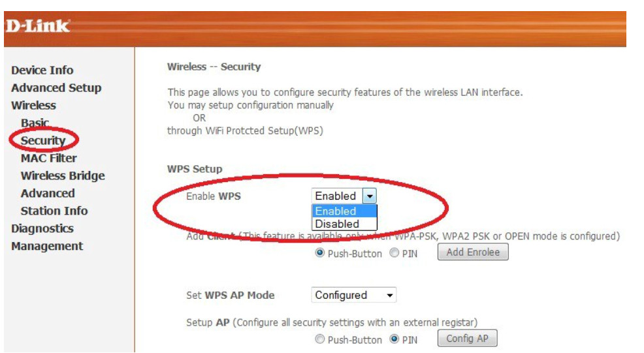This screenshot has height=353, width=644.
Task: Open Set WPS AP Mode dropdown
Action: pyautogui.click(x=353, y=296)
